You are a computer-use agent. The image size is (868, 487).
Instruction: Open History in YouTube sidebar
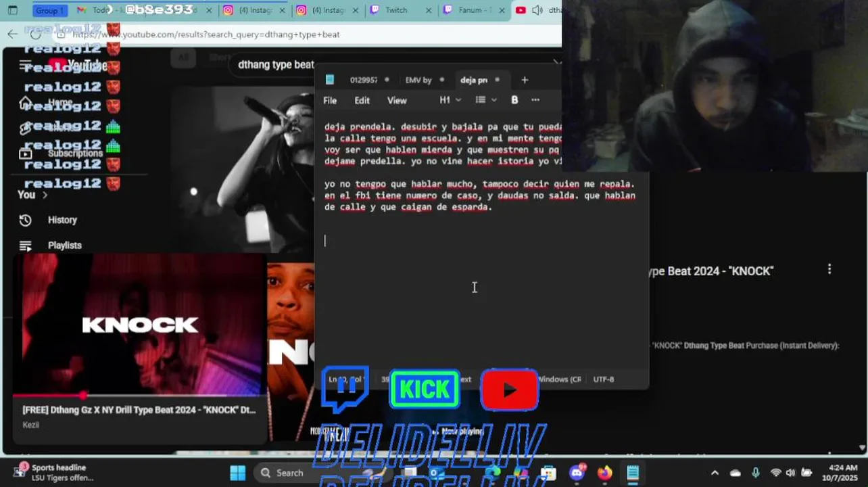(62, 220)
